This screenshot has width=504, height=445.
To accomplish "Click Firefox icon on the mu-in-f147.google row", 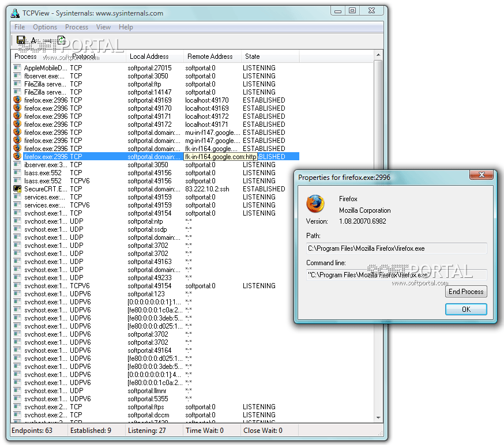I will click(x=17, y=132).
